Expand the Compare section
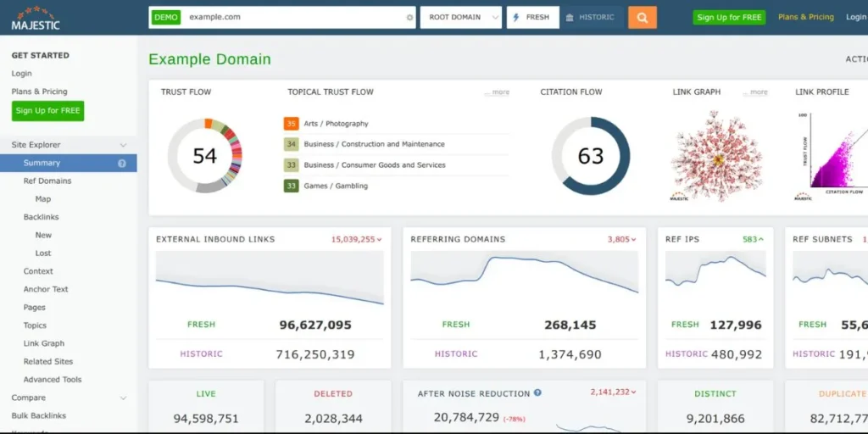The height and width of the screenshot is (434, 868). click(123, 398)
